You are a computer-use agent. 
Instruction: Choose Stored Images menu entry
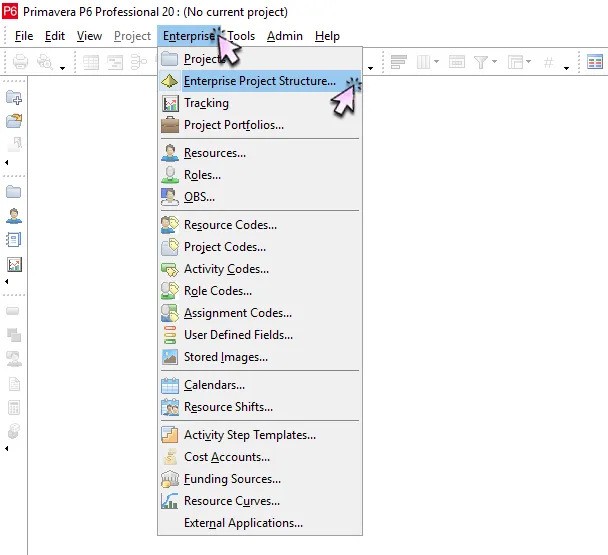[260, 357]
